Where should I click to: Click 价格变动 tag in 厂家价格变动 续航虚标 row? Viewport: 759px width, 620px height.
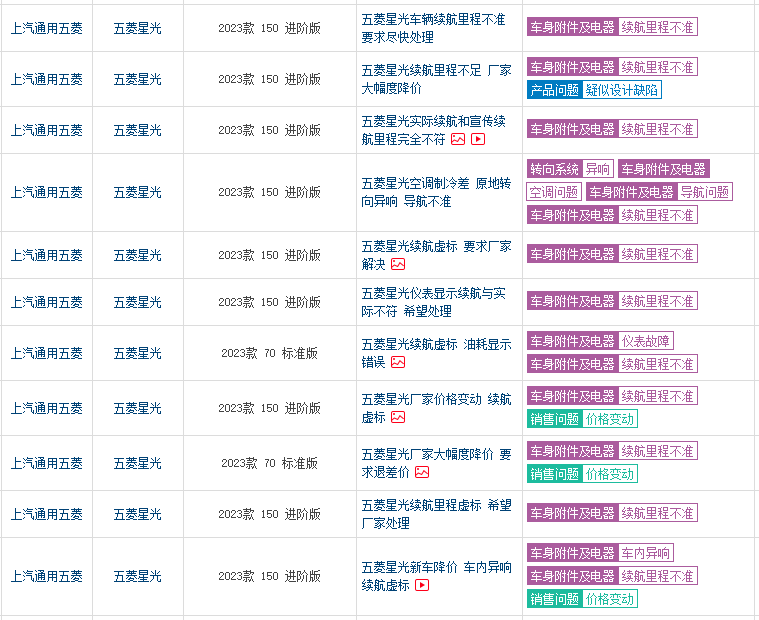coord(610,419)
